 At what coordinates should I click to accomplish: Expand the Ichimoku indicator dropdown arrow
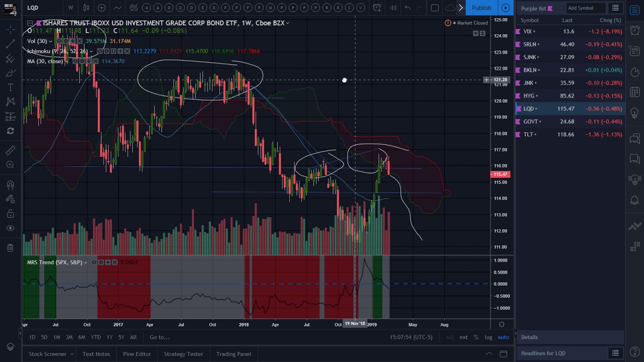[91, 51]
